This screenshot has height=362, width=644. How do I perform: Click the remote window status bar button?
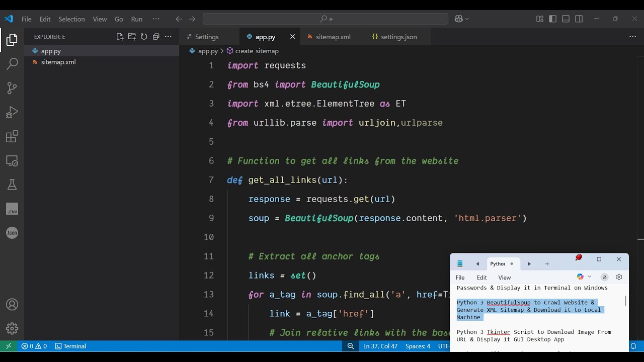coord(8,346)
